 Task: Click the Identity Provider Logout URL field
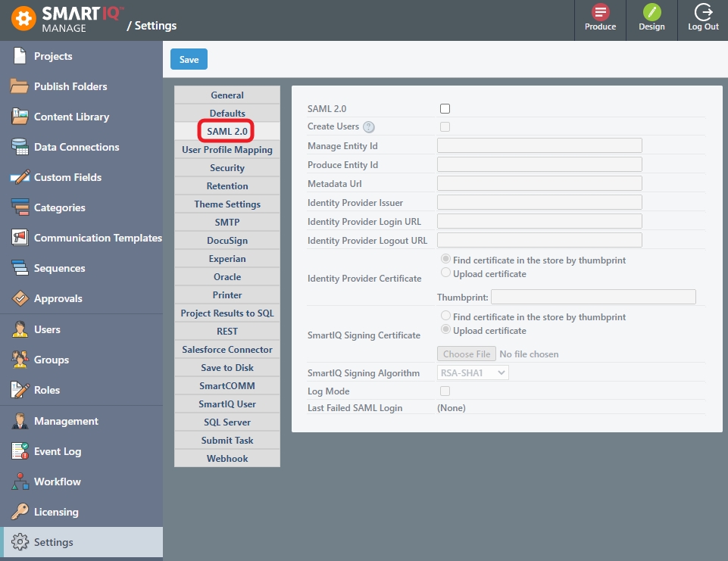point(539,240)
